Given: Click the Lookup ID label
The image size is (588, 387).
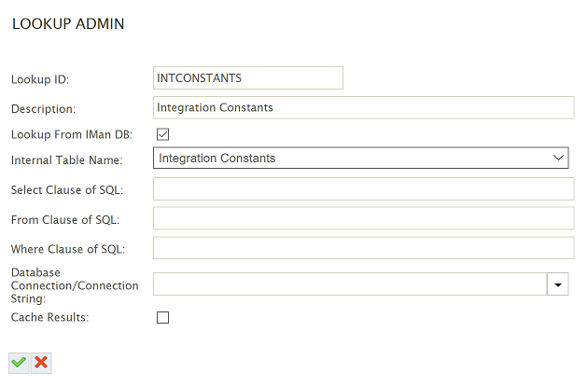Looking at the screenshot, I should coord(40,79).
